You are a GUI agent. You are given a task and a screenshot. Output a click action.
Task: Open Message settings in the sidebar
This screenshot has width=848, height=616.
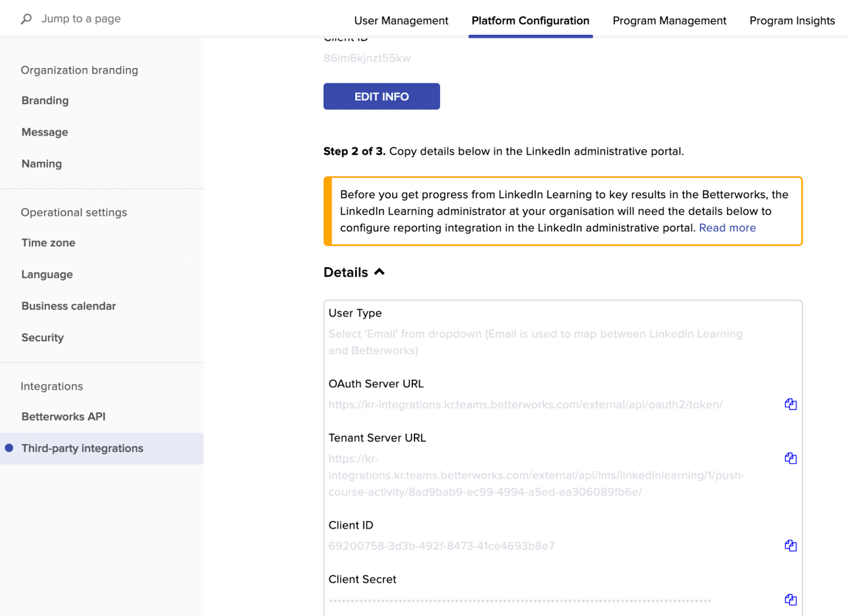click(45, 133)
